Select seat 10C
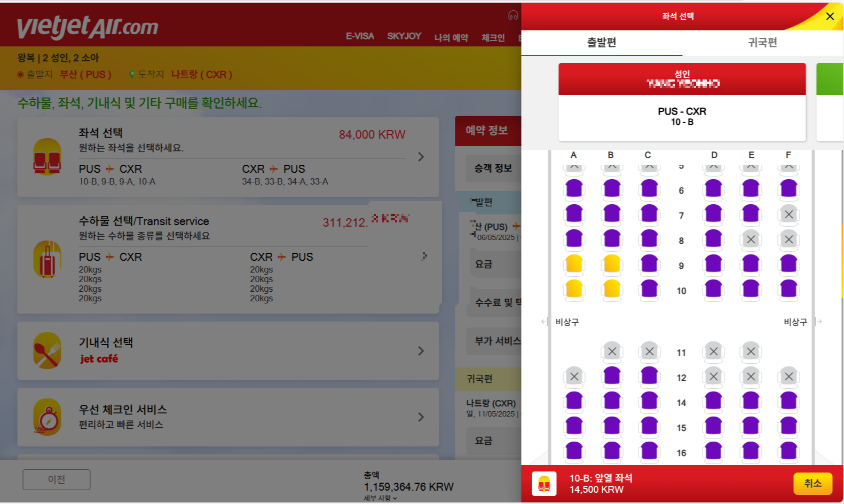The width and height of the screenshot is (844, 504). tap(649, 290)
